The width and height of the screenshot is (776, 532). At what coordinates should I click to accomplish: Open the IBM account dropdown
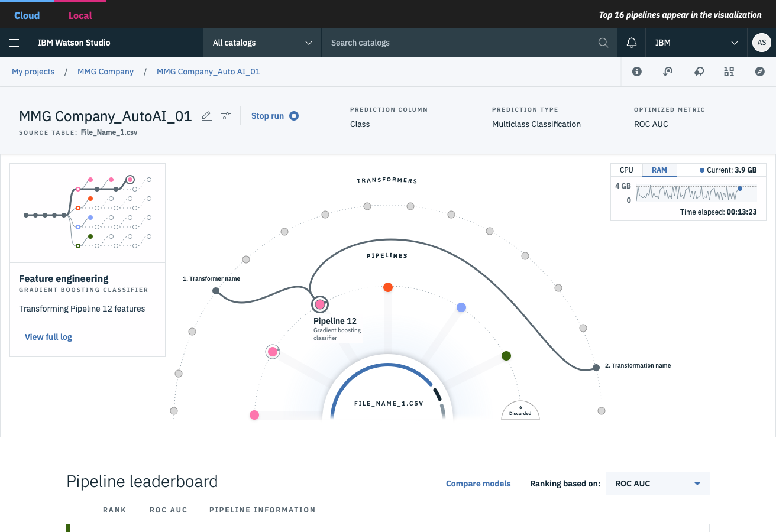tap(696, 43)
